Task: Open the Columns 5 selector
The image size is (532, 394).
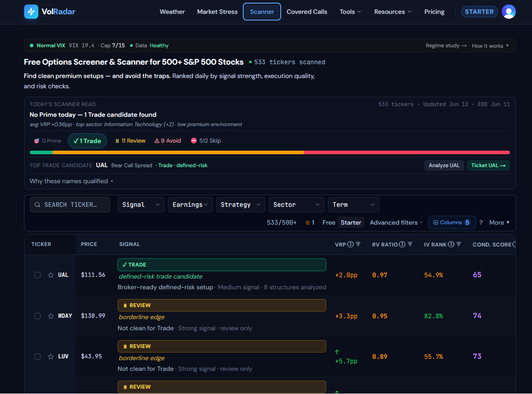Action: pyautogui.click(x=452, y=222)
